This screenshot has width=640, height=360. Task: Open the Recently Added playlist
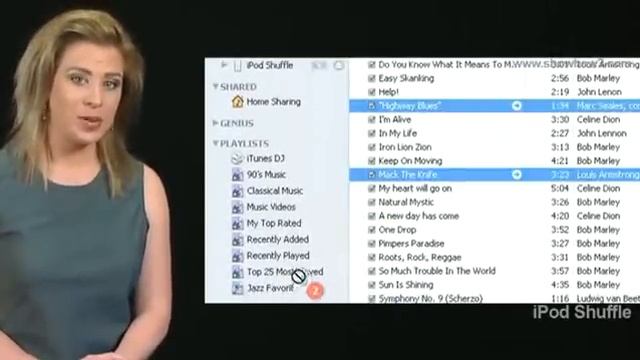tap(278, 240)
